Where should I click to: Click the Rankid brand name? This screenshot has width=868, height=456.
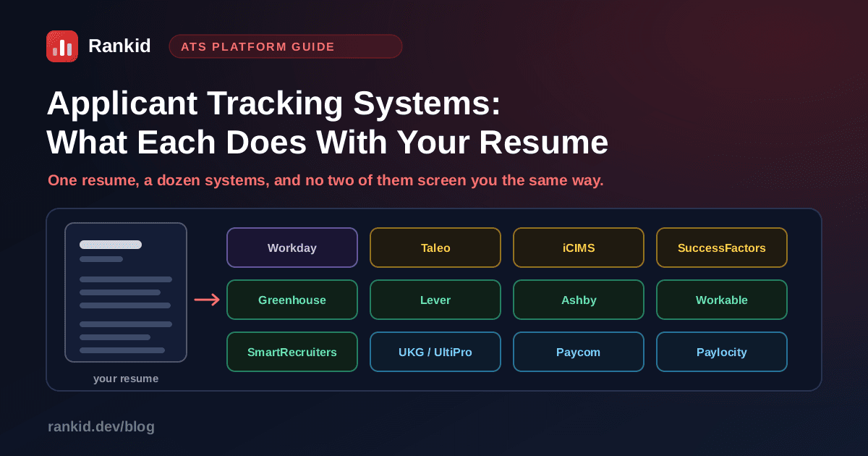point(119,46)
